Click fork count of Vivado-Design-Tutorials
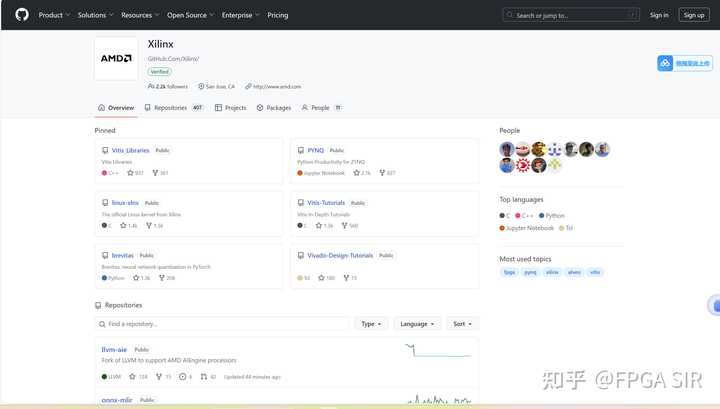The width and height of the screenshot is (720, 409). pyautogui.click(x=350, y=278)
